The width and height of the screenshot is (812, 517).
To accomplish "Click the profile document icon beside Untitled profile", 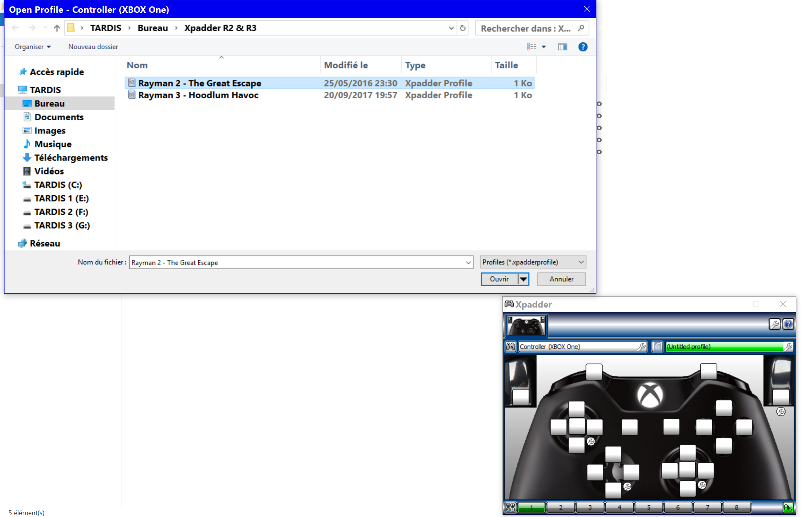I will coord(657,347).
